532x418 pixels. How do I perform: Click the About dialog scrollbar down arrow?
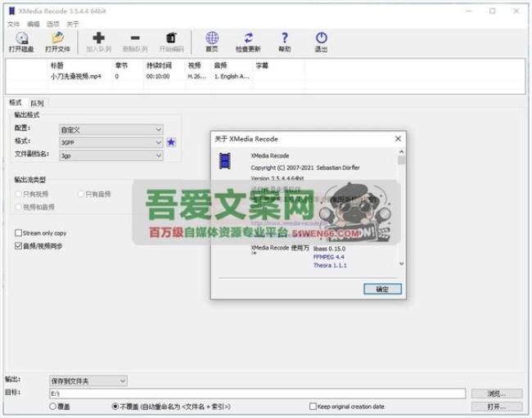[401, 263]
